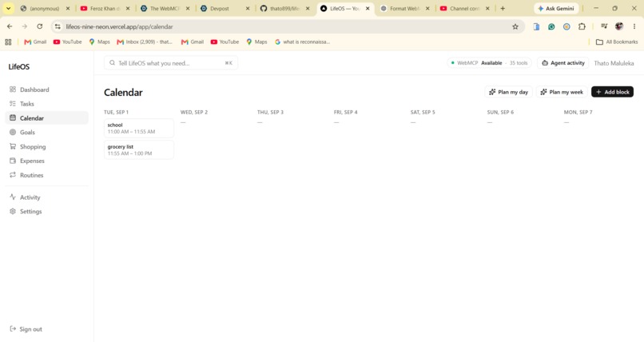Click the SUN, SEP 6 day header
Image resolution: width=644 pixels, height=342 pixels.
(500, 112)
